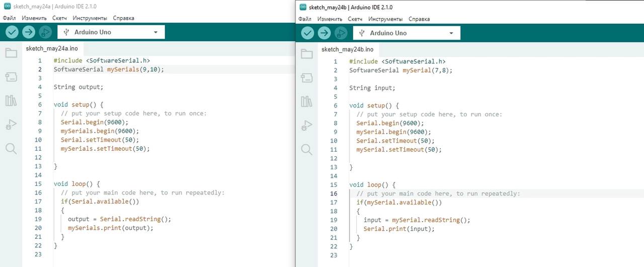Click 'void loop() {' in sketch_may24b
This screenshot has height=267, width=644.
tap(372, 185)
